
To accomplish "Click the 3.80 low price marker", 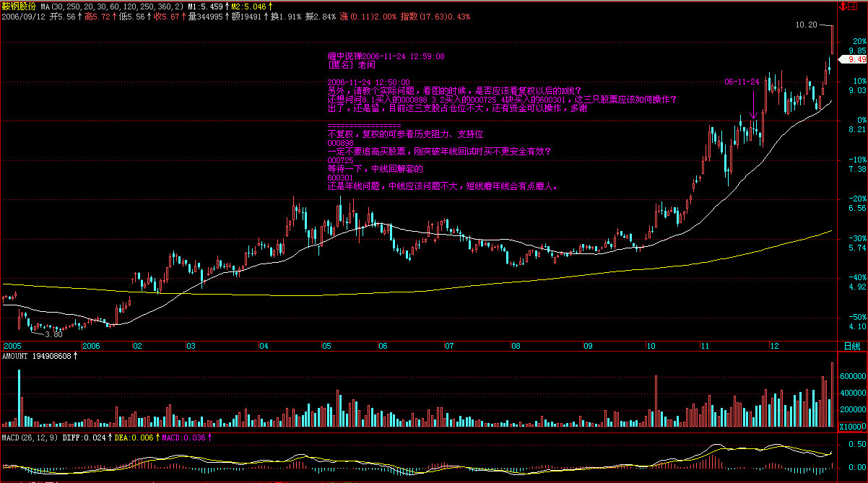I will click(53, 334).
